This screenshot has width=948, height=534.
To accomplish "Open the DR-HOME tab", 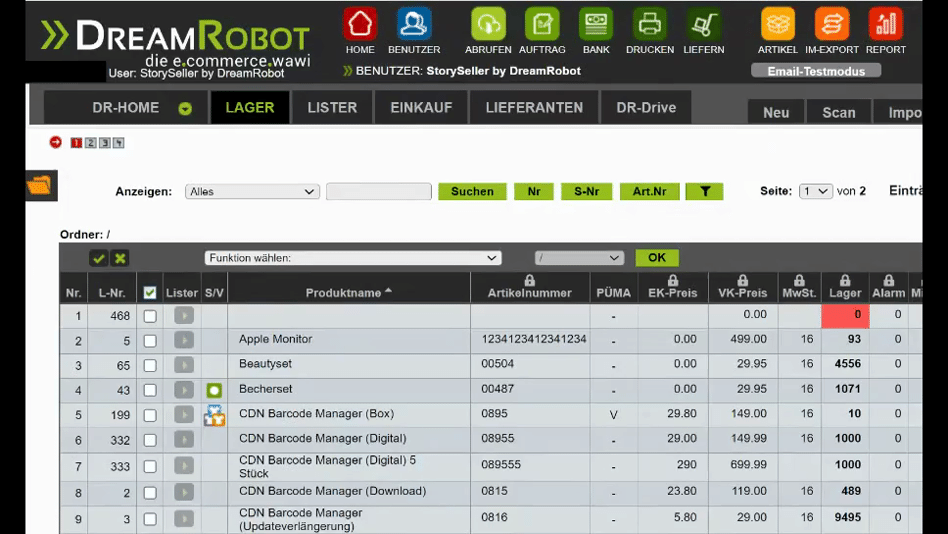I will click(126, 108).
